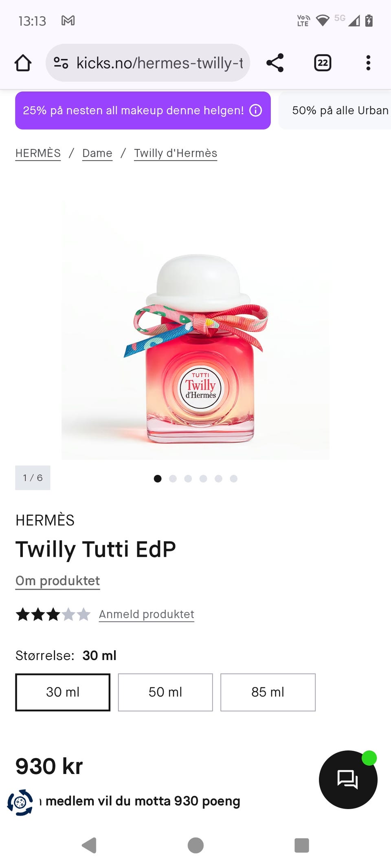Screen dimensions: 391x868
Task: Open the site settings icon in the address bar
Action: [61, 63]
